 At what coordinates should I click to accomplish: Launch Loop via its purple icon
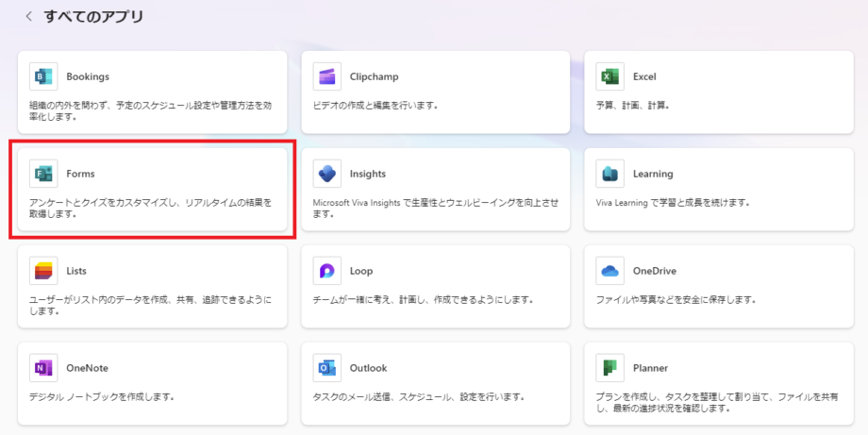click(326, 271)
